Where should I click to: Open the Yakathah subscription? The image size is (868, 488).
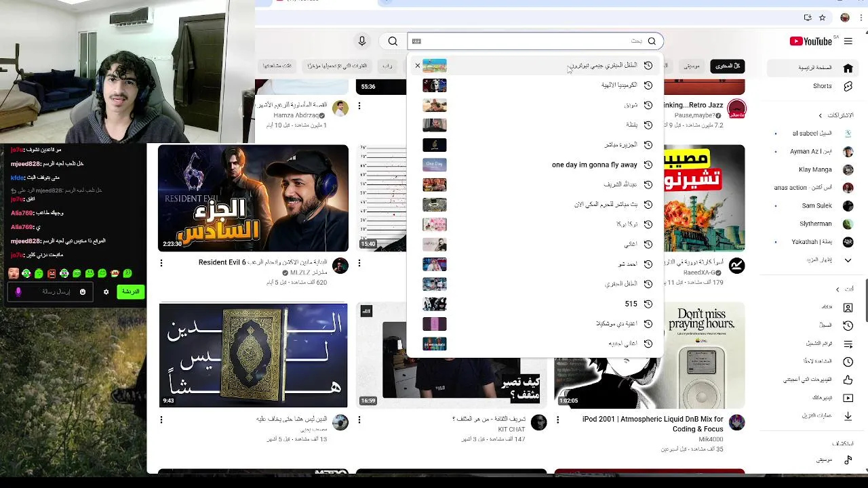click(x=814, y=242)
